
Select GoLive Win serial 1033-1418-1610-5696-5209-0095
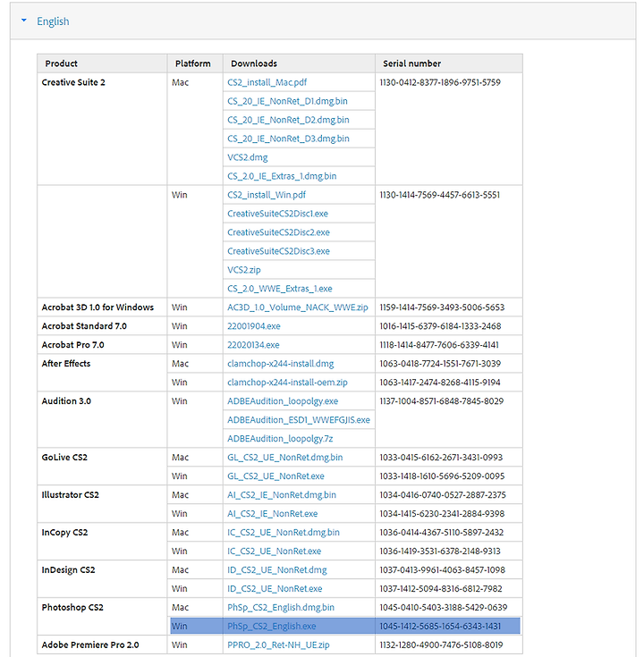[x=443, y=476]
